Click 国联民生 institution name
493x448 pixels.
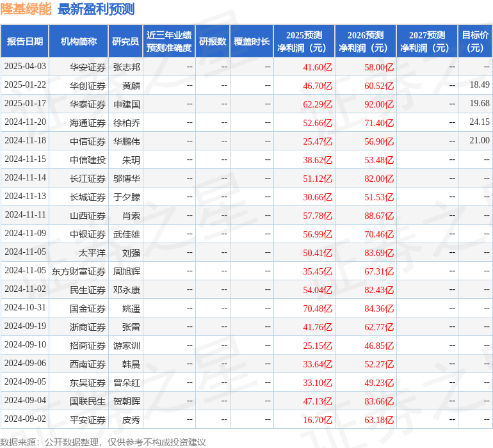coord(88,401)
